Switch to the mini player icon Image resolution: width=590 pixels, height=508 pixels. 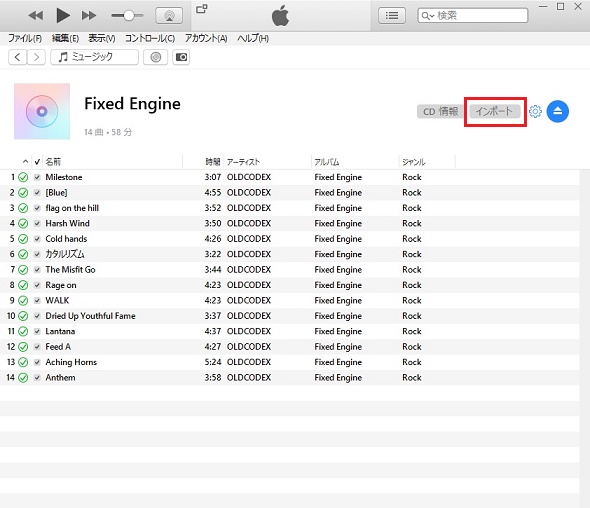point(202,9)
